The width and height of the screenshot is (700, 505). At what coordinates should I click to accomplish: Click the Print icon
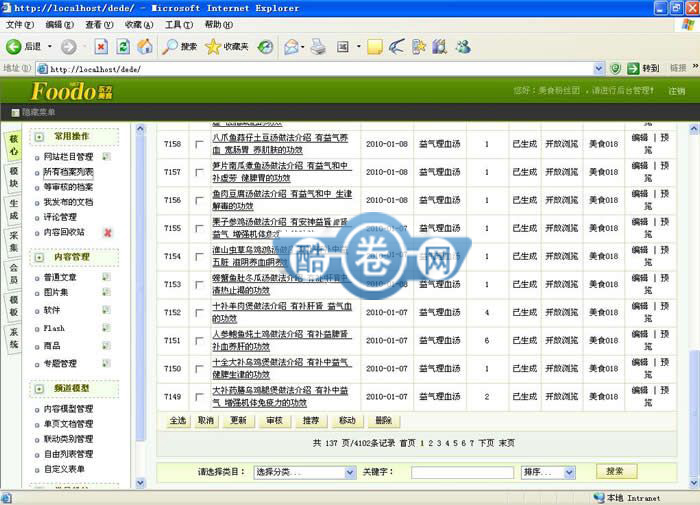pyautogui.click(x=318, y=46)
